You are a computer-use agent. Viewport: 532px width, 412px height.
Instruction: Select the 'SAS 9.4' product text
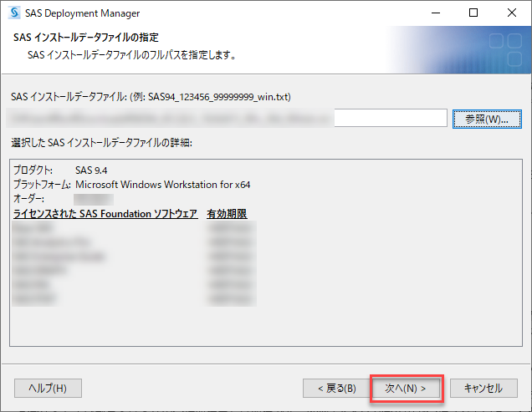click(91, 170)
